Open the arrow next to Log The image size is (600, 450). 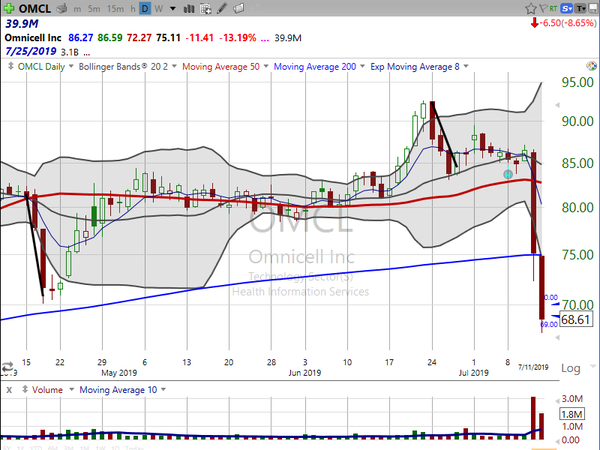click(594, 367)
